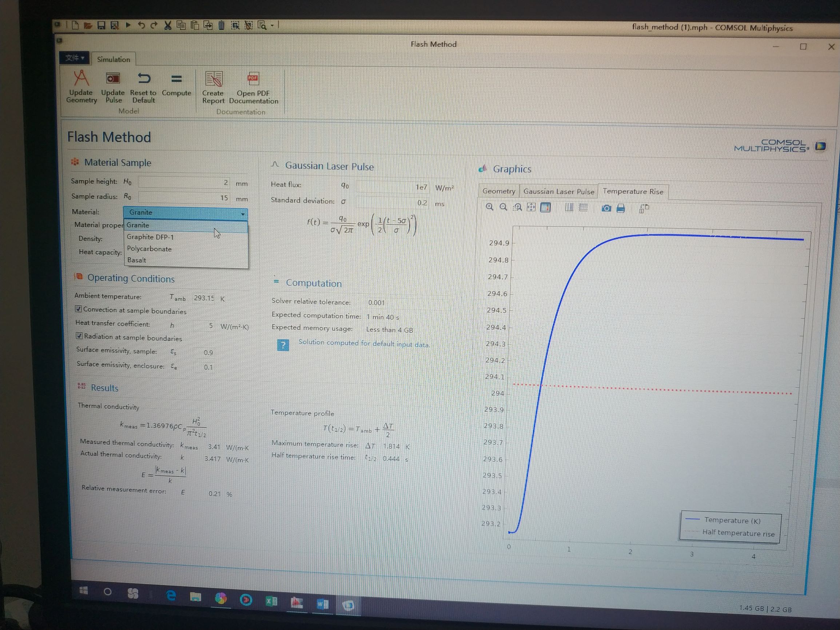Open PDF Documentation from ribbon

253,79
